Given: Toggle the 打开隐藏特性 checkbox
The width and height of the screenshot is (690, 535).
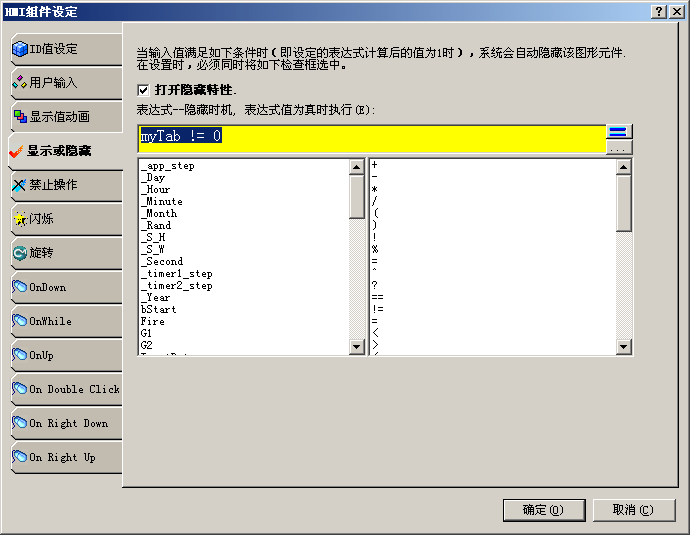Looking at the screenshot, I should 142,90.
